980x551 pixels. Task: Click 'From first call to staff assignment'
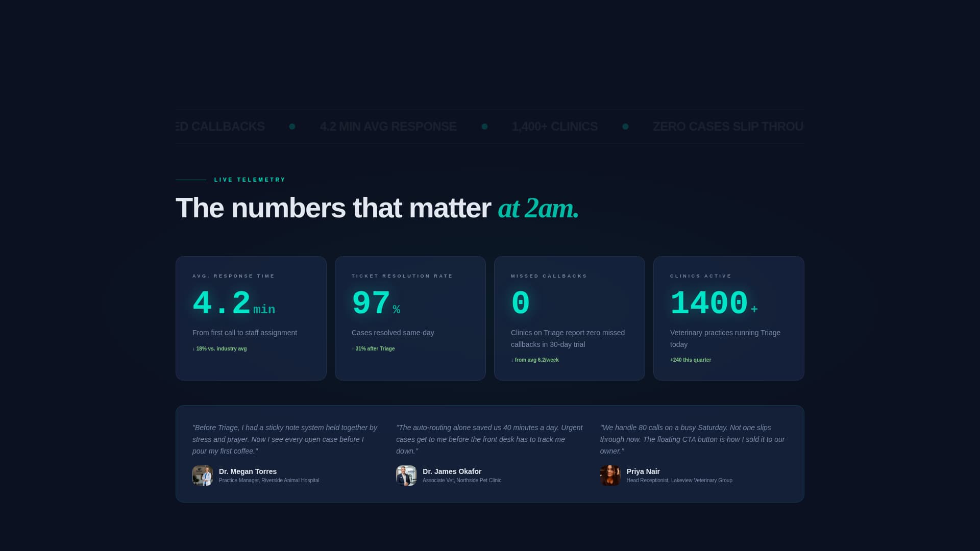[244, 333]
